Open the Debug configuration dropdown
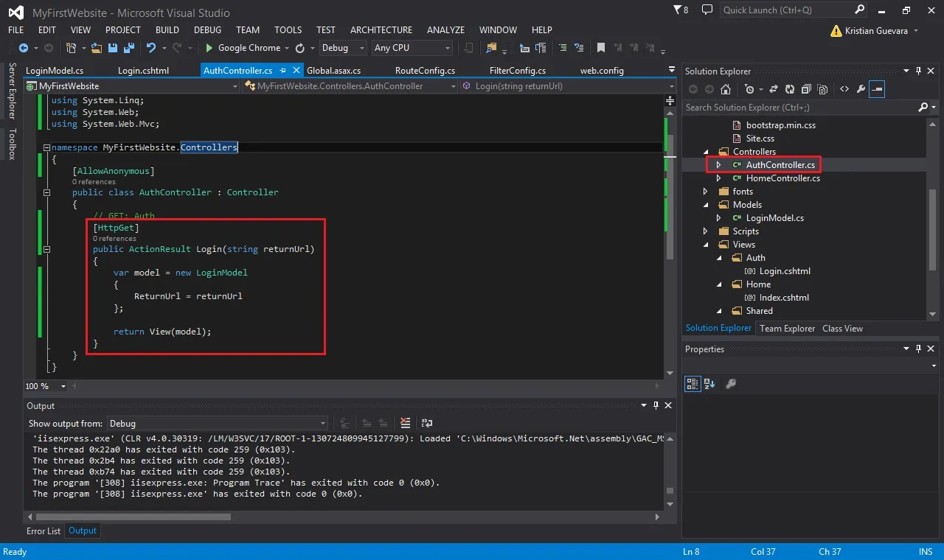This screenshot has height=560, width=944. coord(343,48)
